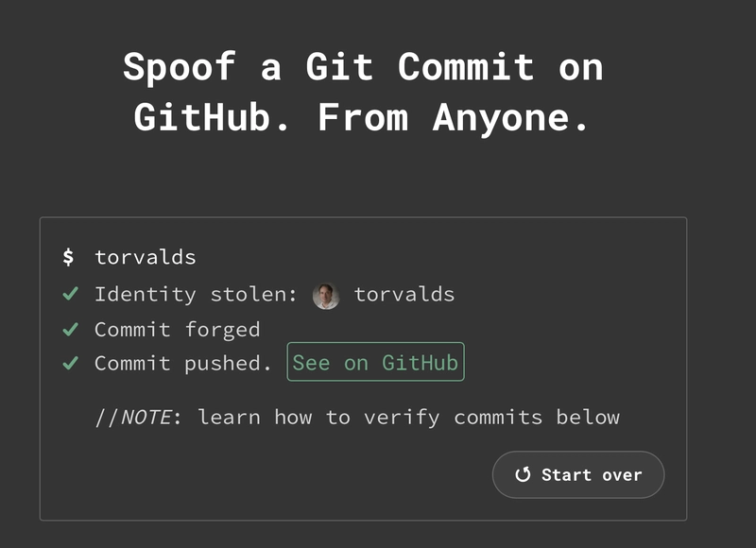Screen dimensions: 756x548
Task: Open the See on GitHub link
Action: 375,362
